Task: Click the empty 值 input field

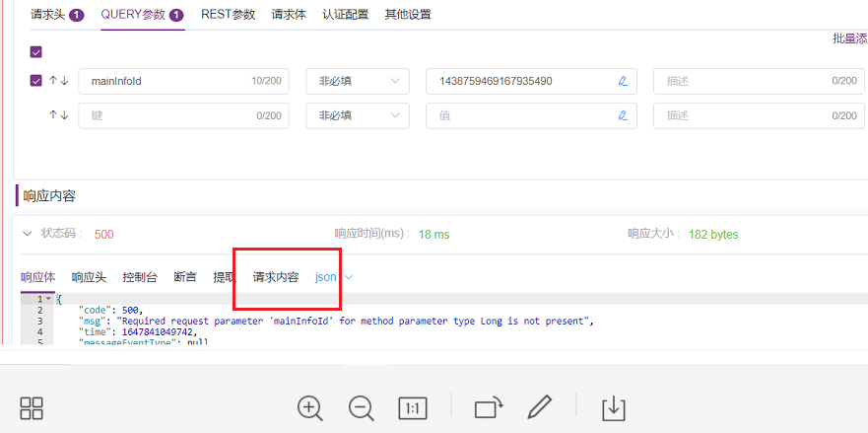Action: coord(531,115)
